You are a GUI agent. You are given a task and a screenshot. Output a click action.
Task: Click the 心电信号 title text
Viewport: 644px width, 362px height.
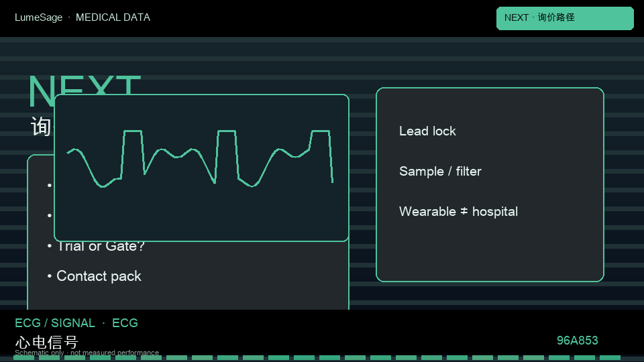click(46, 341)
